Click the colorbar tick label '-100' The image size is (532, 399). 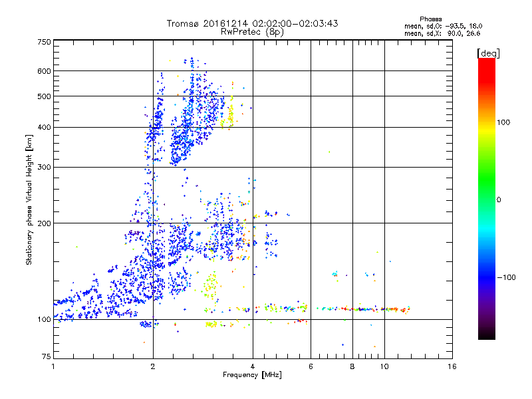coord(507,277)
